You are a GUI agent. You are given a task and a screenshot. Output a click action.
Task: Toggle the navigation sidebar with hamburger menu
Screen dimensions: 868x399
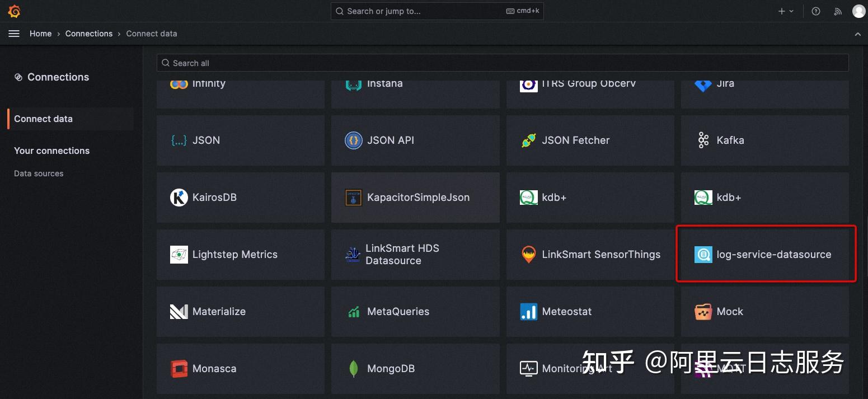[14, 33]
